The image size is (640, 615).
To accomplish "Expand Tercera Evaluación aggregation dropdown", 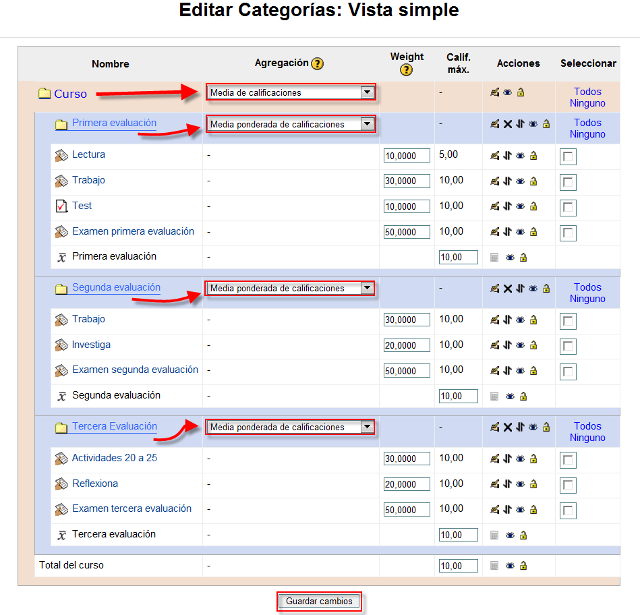I will [290, 427].
